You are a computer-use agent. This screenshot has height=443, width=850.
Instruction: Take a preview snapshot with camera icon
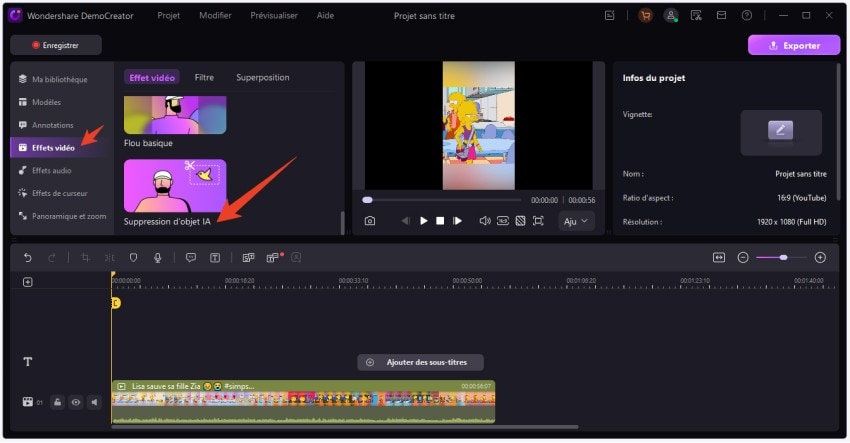(x=370, y=221)
